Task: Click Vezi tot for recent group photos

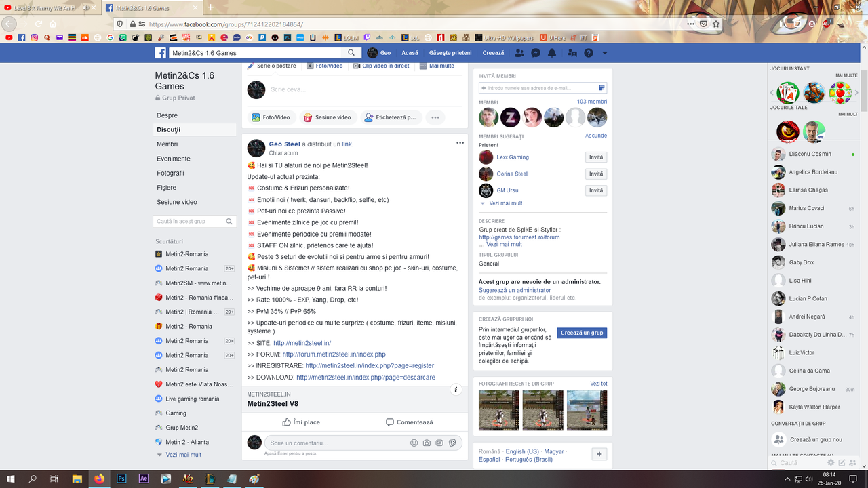Action: (x=599, y=384)
